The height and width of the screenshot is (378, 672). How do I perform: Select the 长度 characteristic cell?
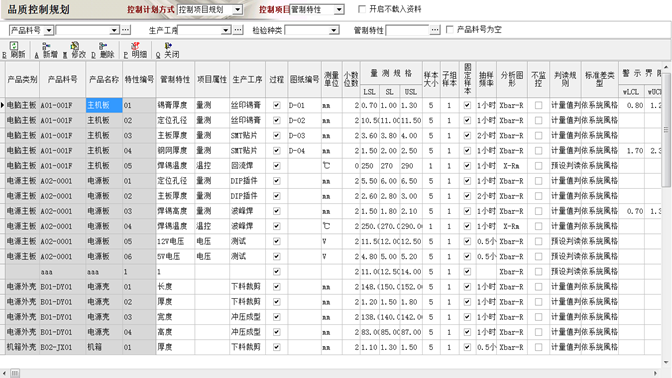pos(175,287)
